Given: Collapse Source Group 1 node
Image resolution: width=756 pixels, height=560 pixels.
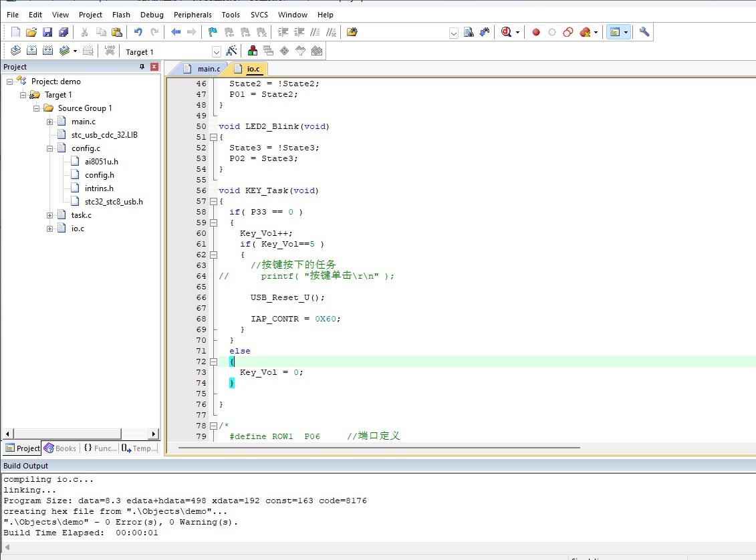Looking at the screenshot, I should tap(36, 108).
